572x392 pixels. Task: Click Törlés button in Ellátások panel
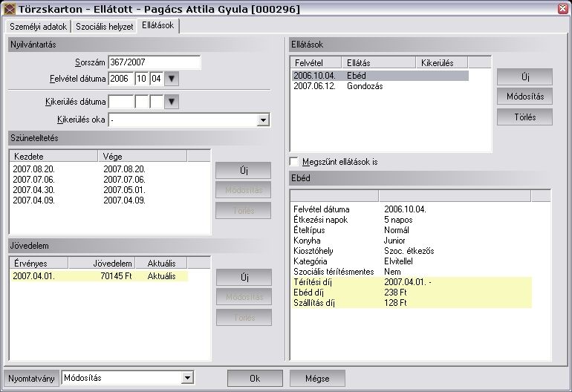tap(524, 117)
